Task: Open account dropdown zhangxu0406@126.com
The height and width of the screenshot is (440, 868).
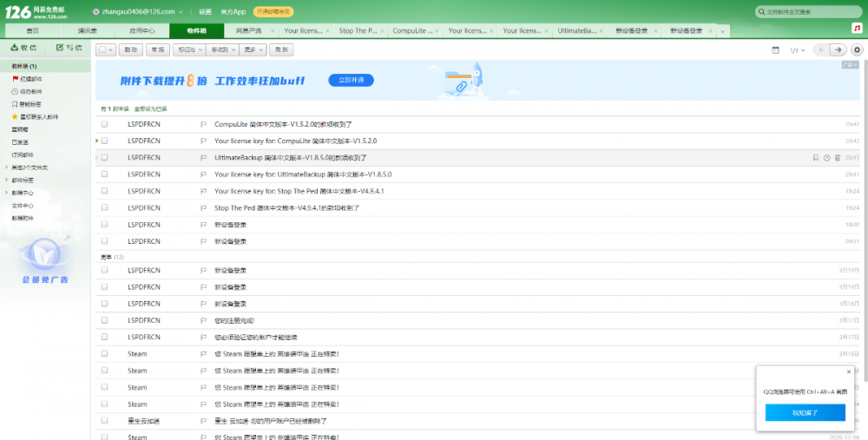Action: click(x=141, y=11)
